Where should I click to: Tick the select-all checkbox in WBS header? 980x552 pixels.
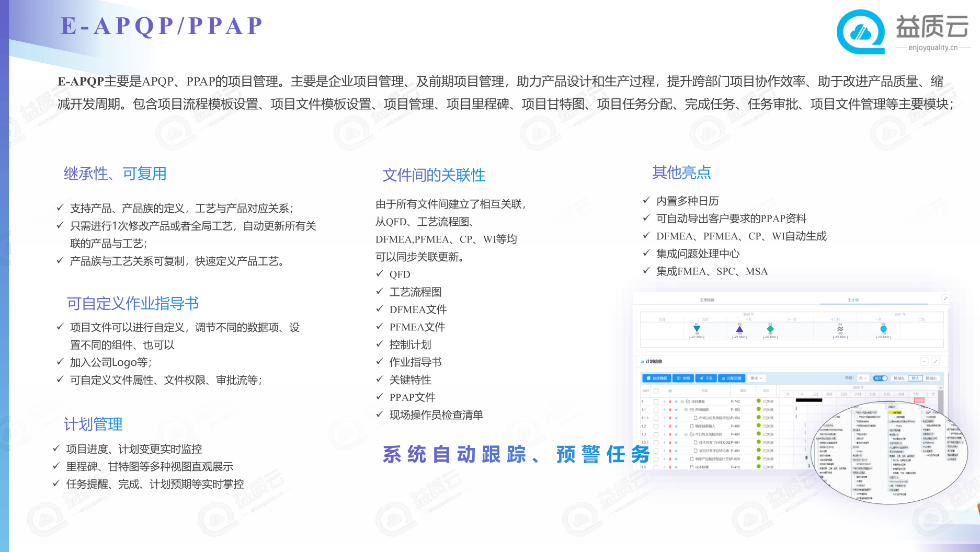click(656, 390)
